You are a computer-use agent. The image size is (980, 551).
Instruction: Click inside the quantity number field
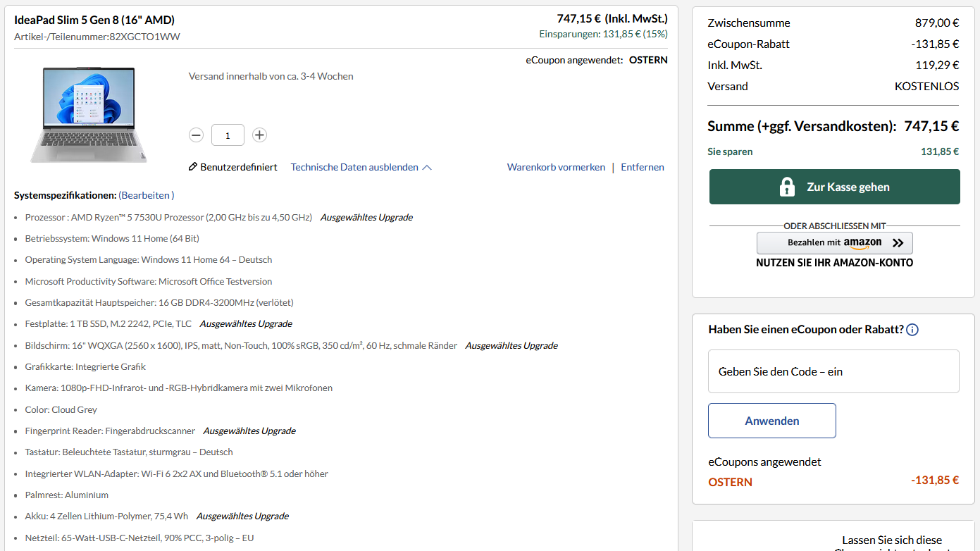coord(228,135)
